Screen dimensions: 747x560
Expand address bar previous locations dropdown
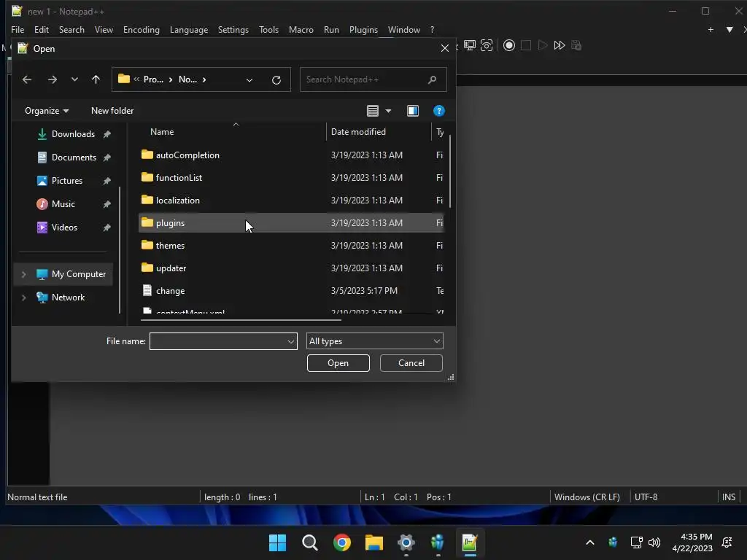pyautogui.click(x=249, y=80)
